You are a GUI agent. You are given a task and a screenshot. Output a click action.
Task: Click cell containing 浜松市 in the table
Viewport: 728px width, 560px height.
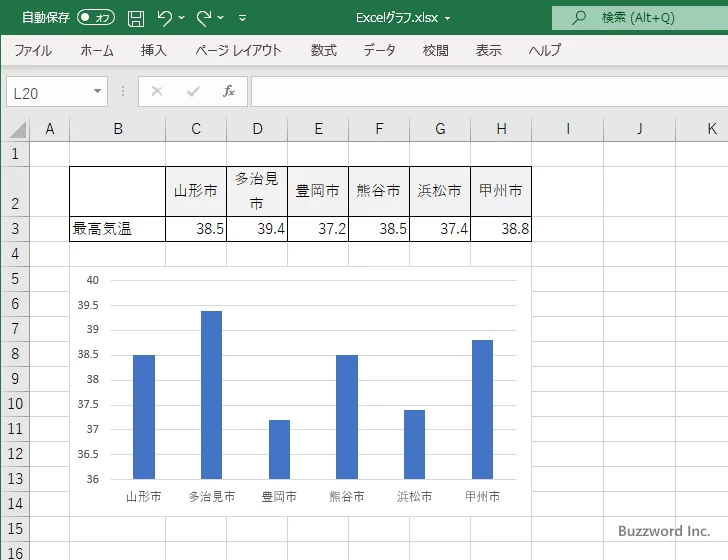tap(440, 191)
